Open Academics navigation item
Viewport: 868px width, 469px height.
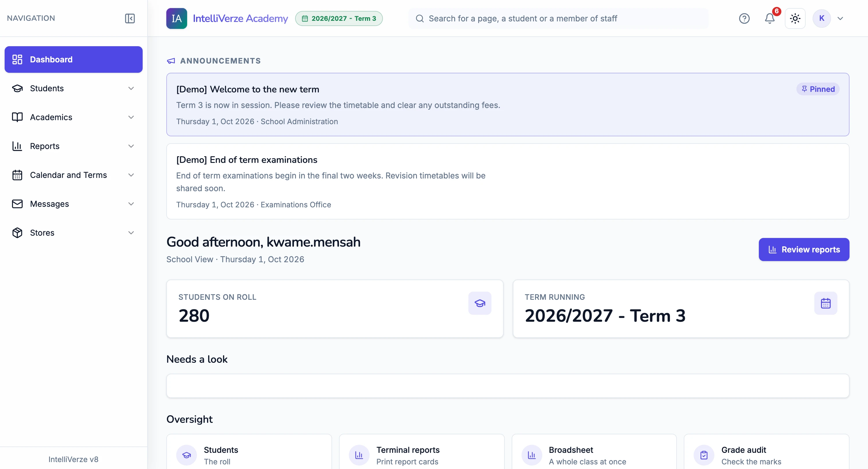73,117
